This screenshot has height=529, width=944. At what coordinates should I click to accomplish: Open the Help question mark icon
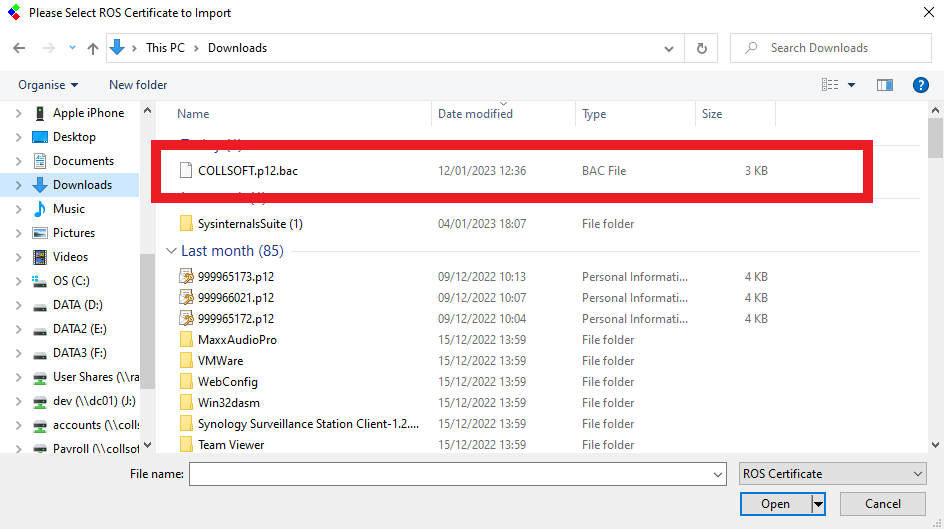[921, 85]
